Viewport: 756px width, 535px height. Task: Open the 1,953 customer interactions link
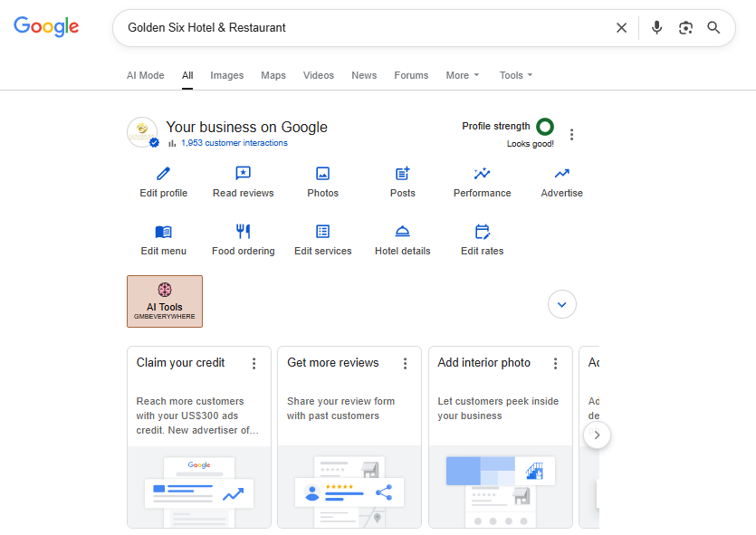pyautogui.click(x=234, y=143)
